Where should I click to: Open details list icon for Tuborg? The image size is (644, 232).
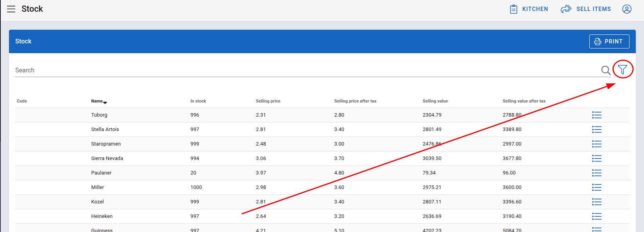pos(597,115)
